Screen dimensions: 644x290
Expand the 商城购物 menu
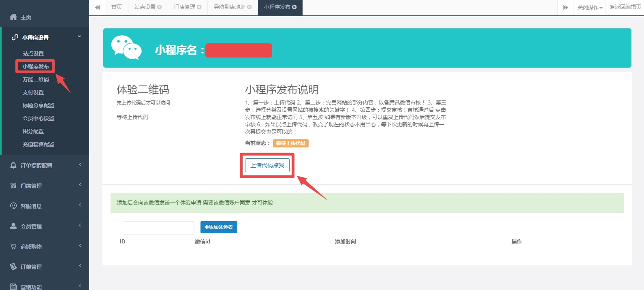pos(80,245)
